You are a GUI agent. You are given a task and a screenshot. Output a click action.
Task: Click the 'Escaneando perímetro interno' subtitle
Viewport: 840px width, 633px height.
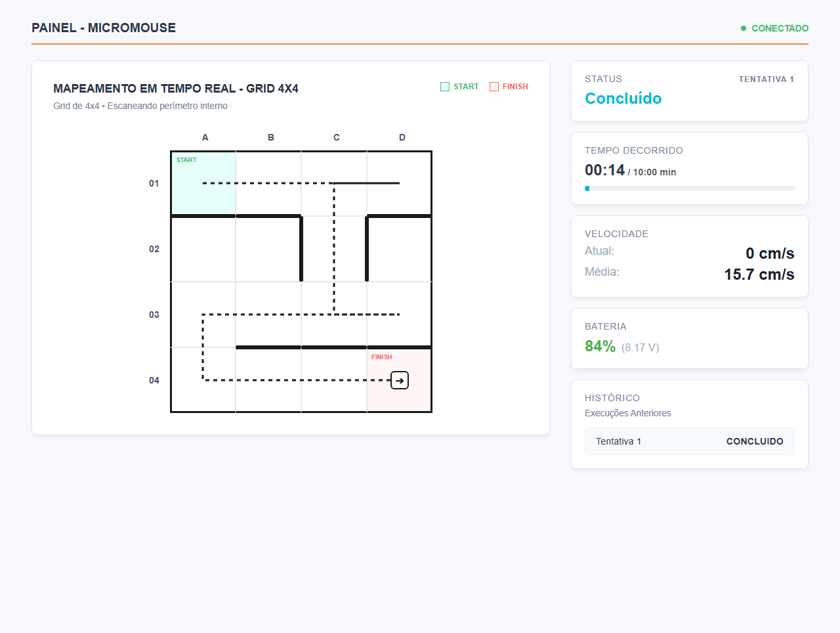point(167,106)
